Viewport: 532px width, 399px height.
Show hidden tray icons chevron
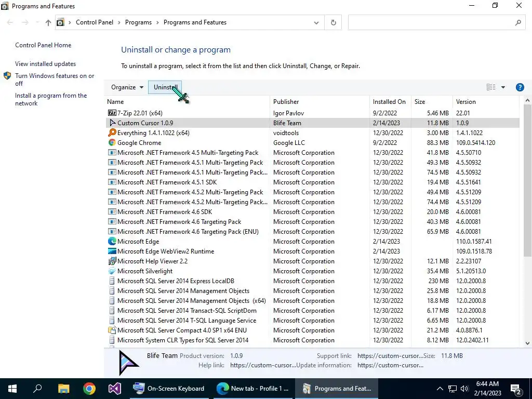(440, 389)
